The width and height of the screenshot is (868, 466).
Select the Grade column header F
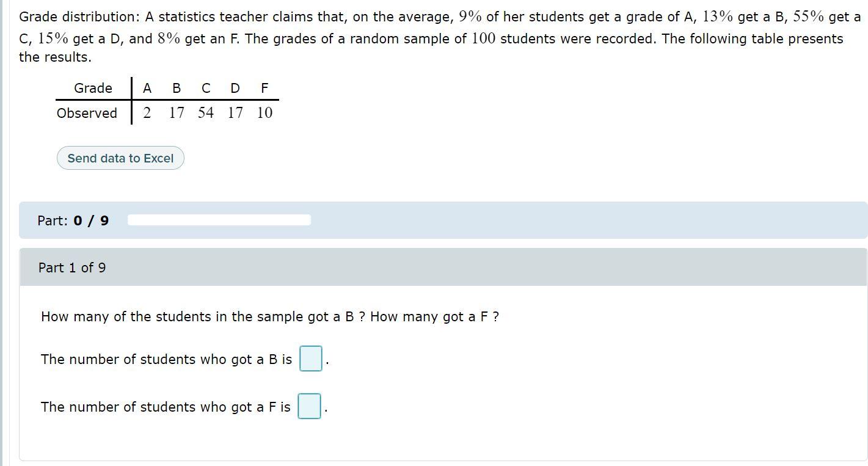tap(264, 88)
